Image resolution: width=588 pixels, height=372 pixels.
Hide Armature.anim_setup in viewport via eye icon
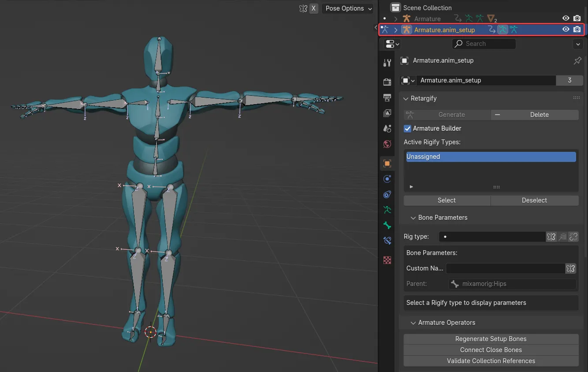(566, 30)
